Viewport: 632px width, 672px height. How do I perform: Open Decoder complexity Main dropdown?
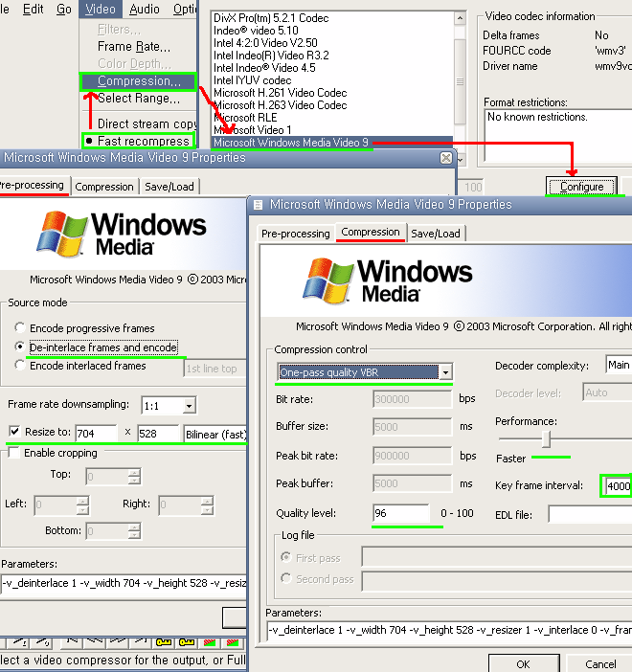coord(619,365)
